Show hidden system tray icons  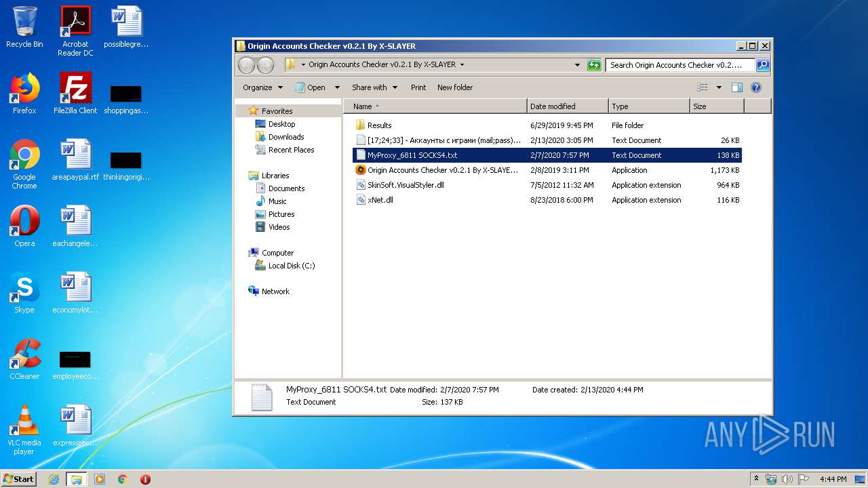(756, 479)
